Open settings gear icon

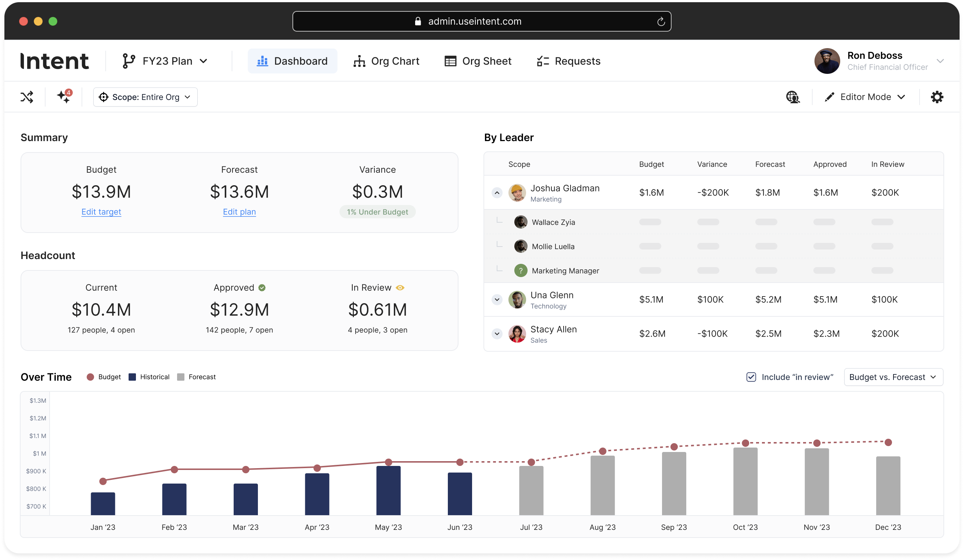click(937, 97)
